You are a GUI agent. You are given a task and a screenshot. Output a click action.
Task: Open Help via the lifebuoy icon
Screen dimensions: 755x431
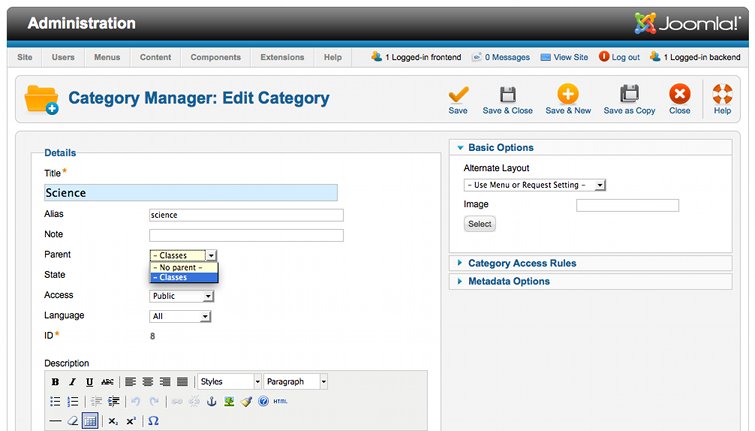pos(722,95)
